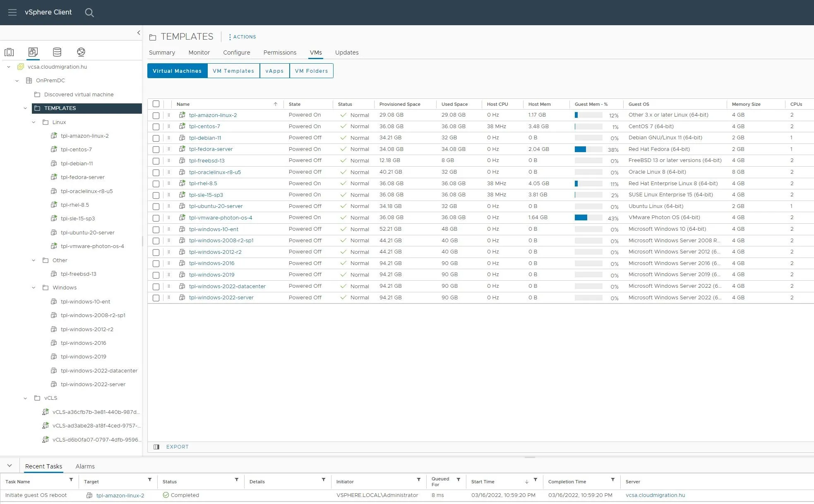
Task: Filter tasks by Task Name column
Action: [x=71, y=480]
